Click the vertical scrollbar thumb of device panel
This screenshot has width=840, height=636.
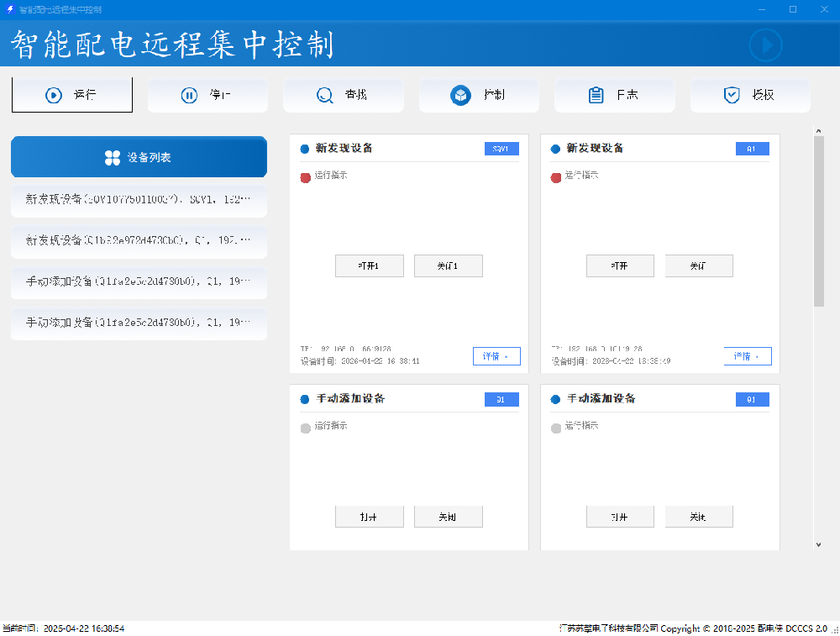(819, 218)
